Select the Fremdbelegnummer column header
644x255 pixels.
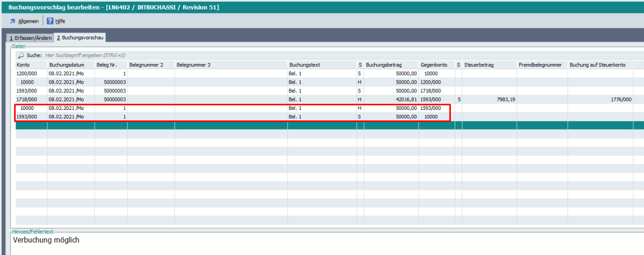click(x=540, y=65)
